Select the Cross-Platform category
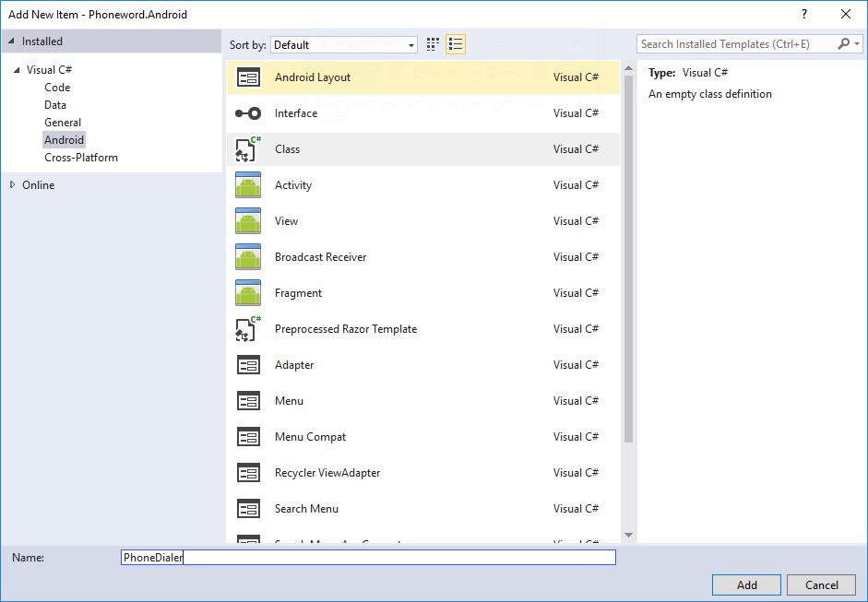The image size is (868, 602). [x=81, y=158]
